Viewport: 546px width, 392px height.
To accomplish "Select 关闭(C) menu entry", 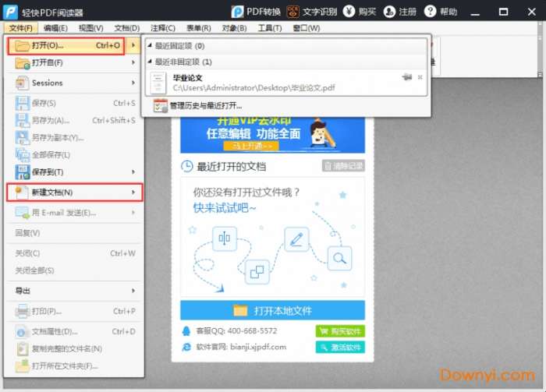I will tap(74, 253).
